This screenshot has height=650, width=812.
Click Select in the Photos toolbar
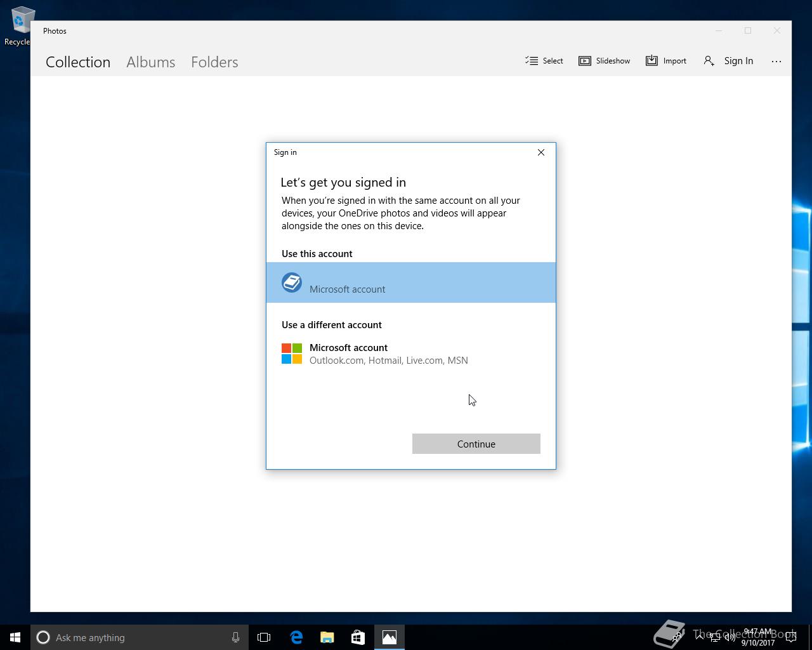544,61
